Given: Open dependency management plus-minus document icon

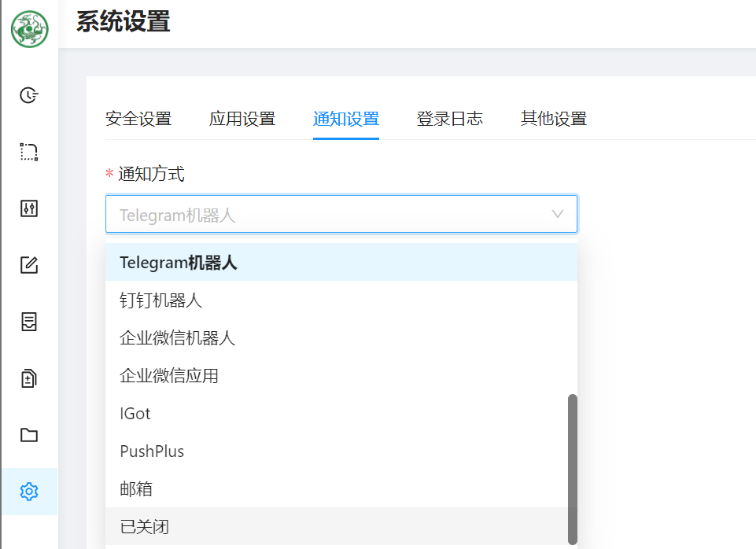Looking at the screenshot, I should (29, 378).
